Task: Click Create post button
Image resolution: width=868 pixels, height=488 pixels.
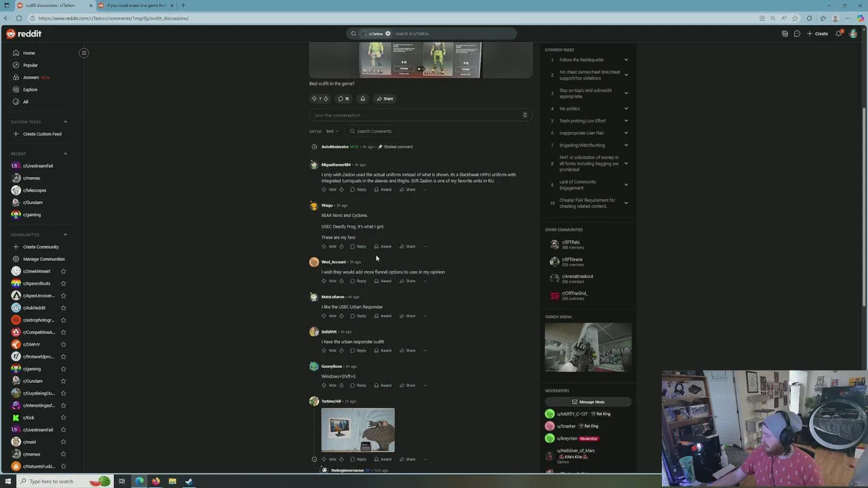Action: click(817, 33)
